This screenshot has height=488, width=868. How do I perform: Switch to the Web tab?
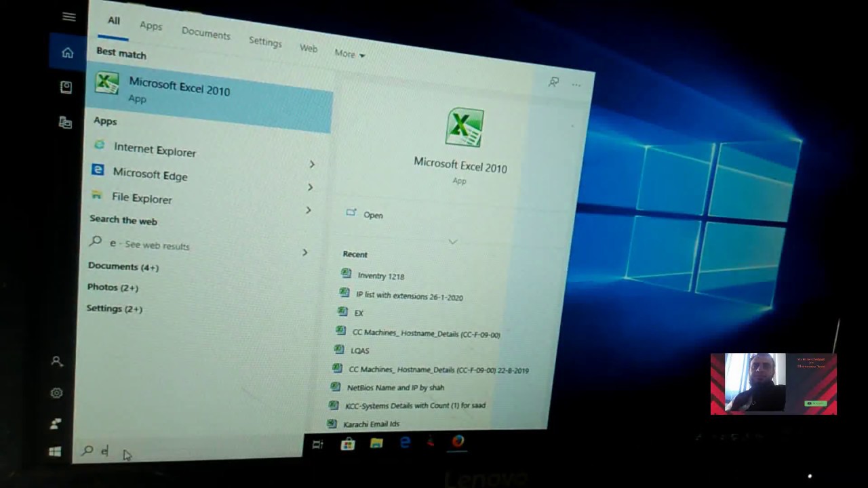point(309,48)
